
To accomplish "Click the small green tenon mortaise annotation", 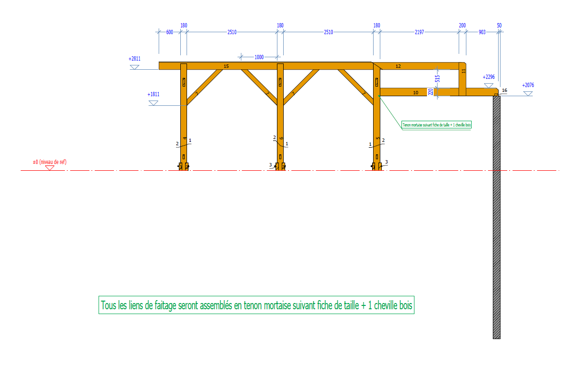I will (437, 125).
